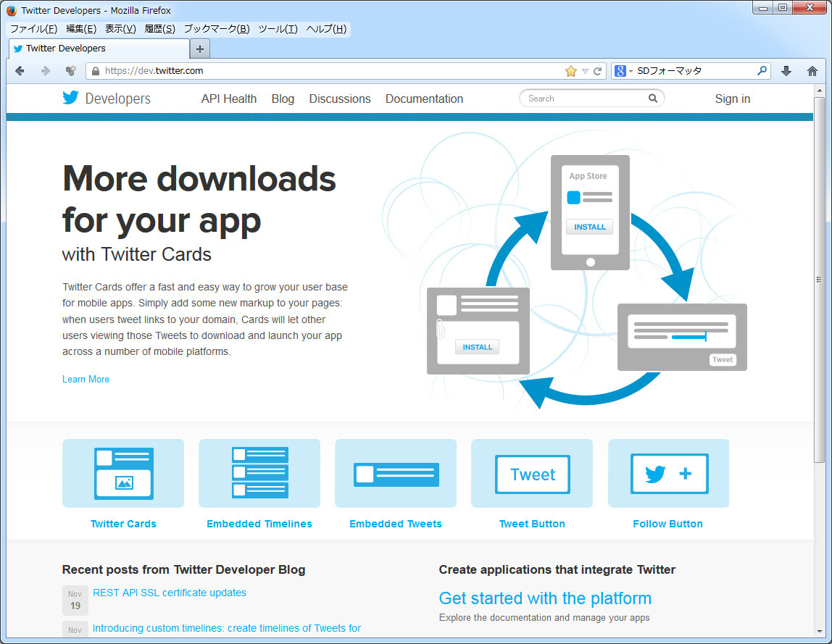832x644 pixels.
Task: Click the scrollbar up arrow
Action: [820, 91]
